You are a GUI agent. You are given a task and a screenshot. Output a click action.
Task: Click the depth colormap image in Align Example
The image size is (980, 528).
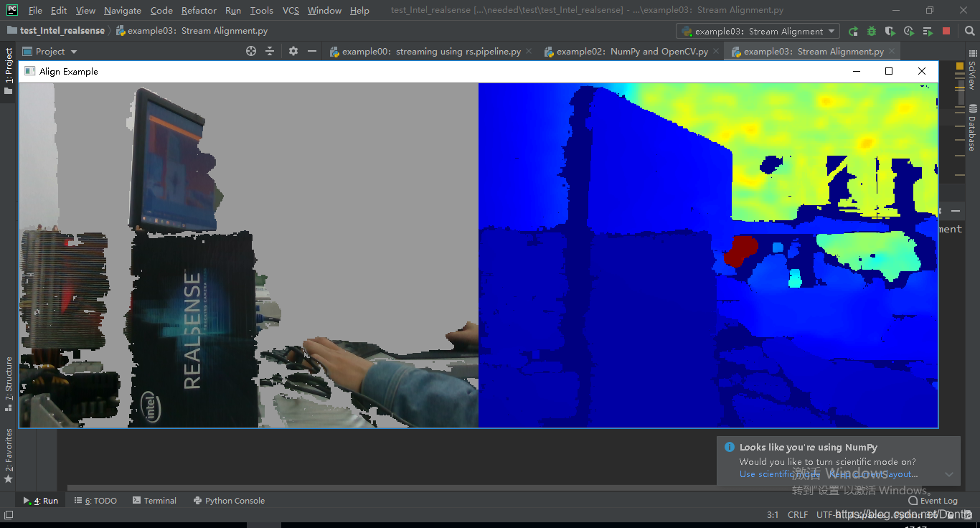pyautogui.click(x=708, y=255)
